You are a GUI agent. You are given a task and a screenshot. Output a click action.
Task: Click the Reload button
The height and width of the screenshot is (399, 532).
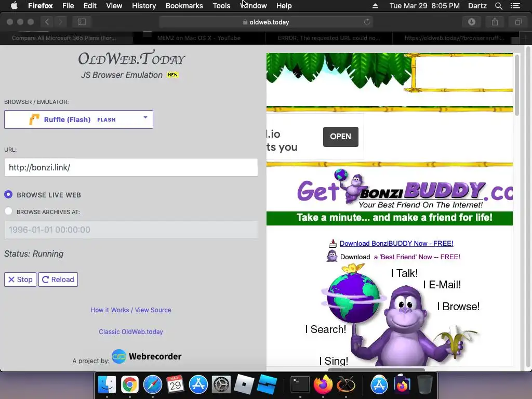click(58, 280)
